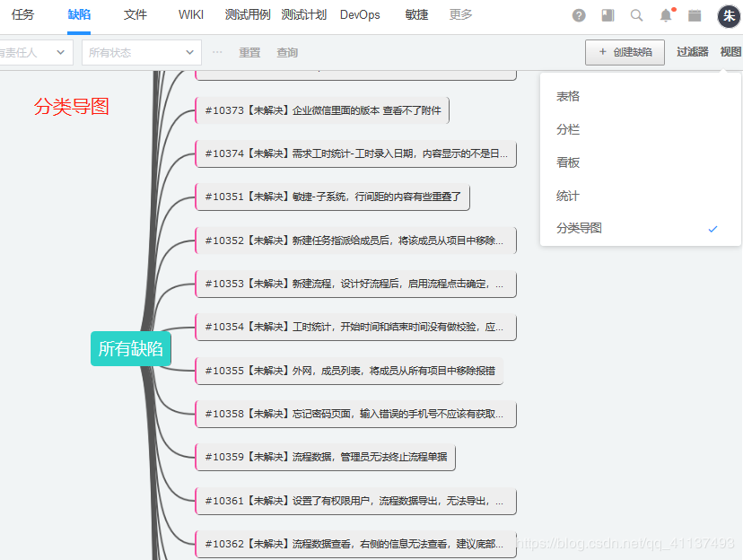This screenshot has width=743, height=560.
Task: Click the search magnifier icon
Action: point(637,14)
